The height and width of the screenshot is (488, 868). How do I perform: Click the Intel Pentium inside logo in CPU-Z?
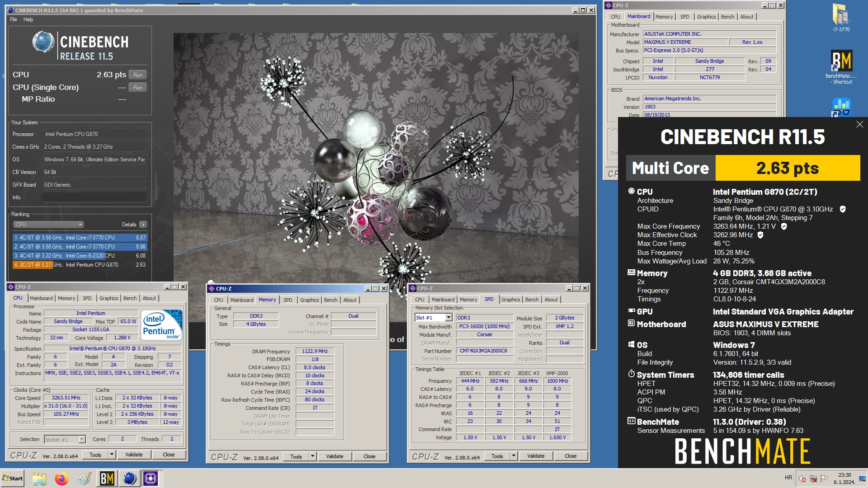(x=161, y=325)
